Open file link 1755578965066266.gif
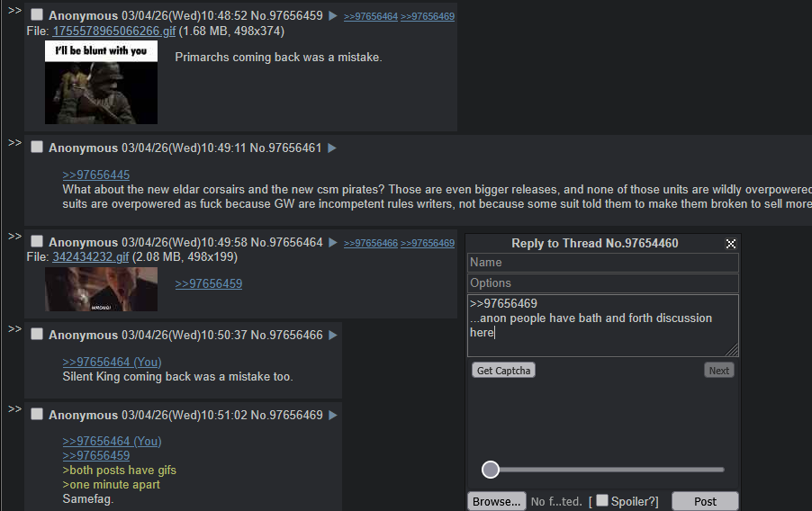This screenshot has width=812, height=511. point(114,31)
